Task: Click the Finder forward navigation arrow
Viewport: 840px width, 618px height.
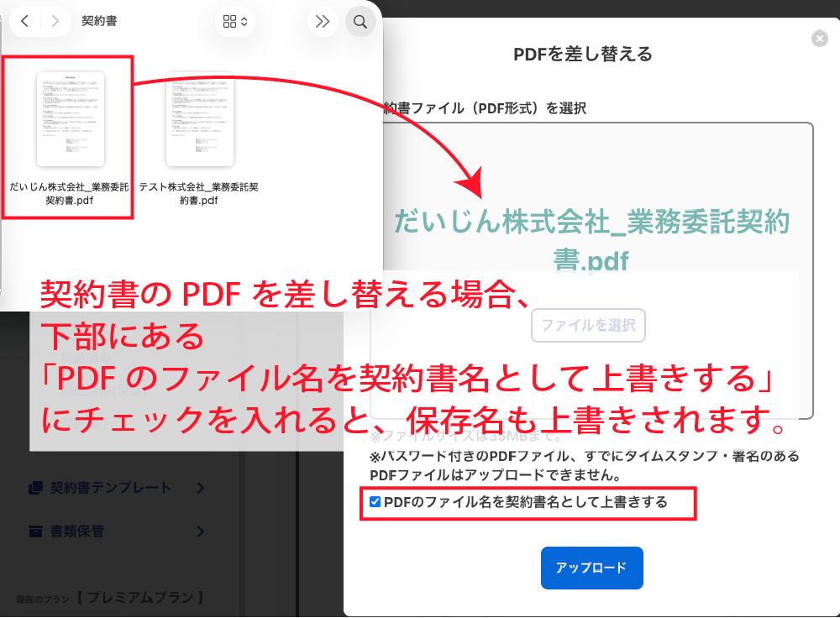Action: point(55,22)
